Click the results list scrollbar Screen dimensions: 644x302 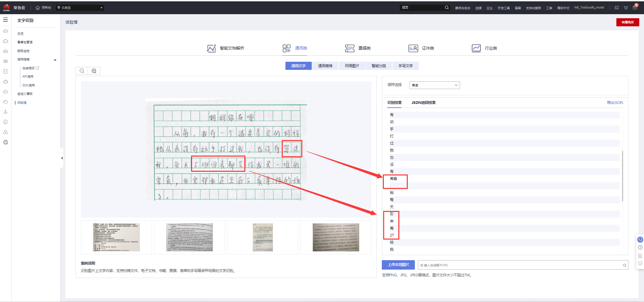622,176
